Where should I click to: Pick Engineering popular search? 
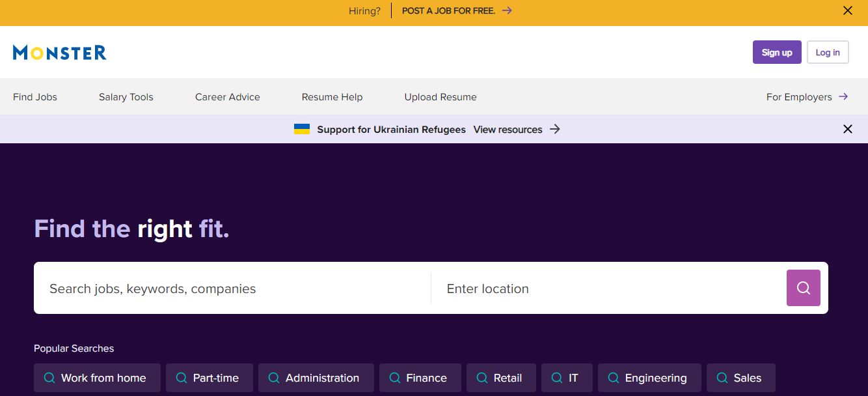pos(649,378)
